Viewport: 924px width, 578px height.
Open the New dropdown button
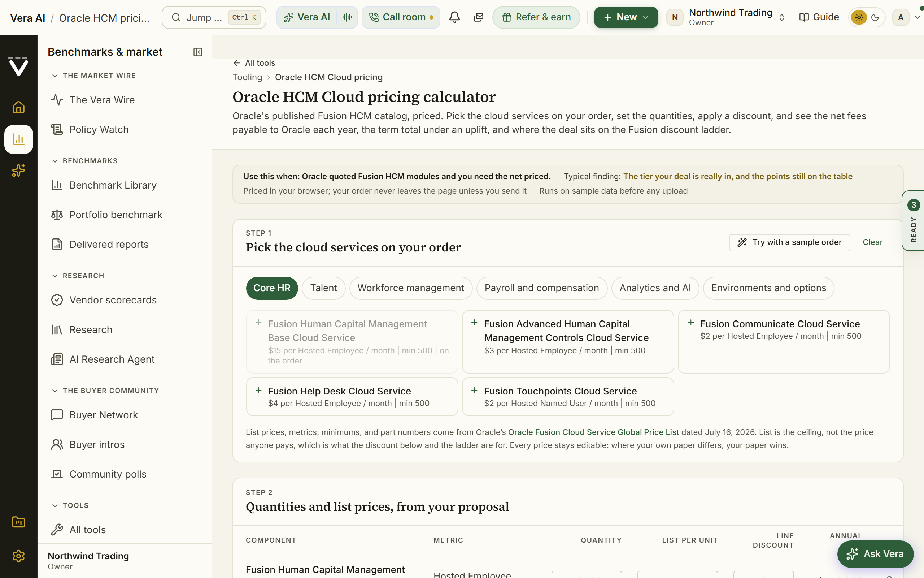[x=626, y=17]
